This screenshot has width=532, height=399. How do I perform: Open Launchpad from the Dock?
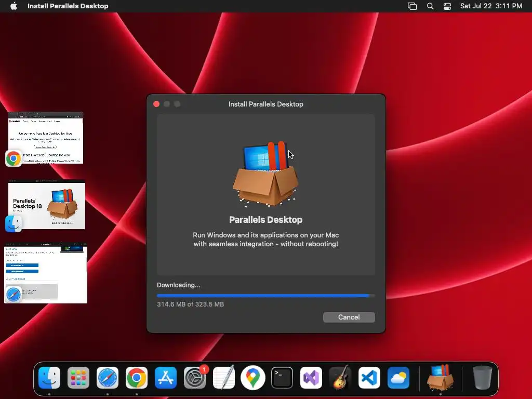[78, 378]
